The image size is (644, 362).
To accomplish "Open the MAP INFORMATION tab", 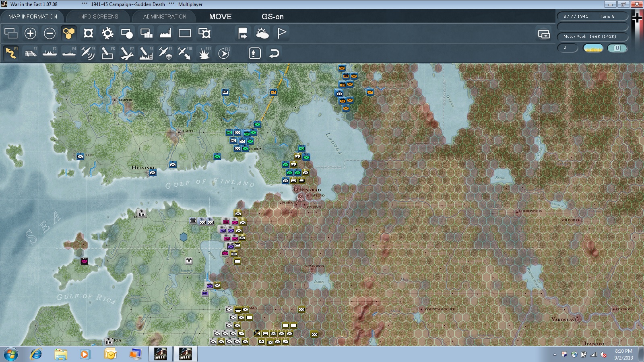I will (33, 16).
